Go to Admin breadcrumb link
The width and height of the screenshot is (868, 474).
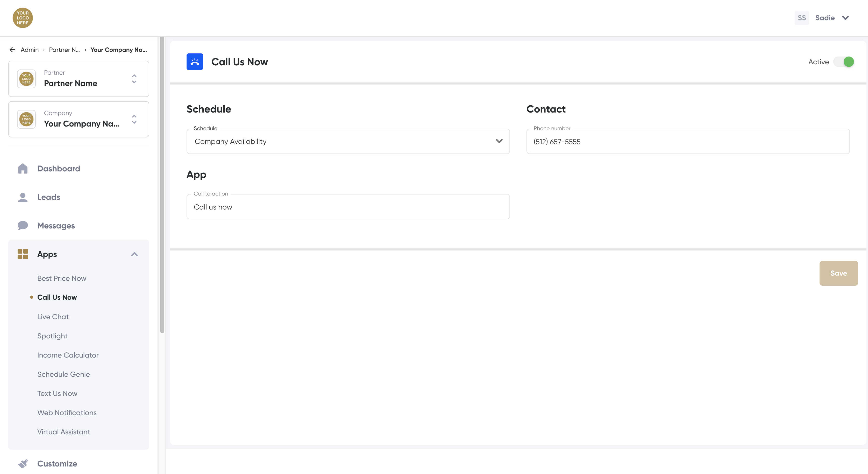click(30, 50)
